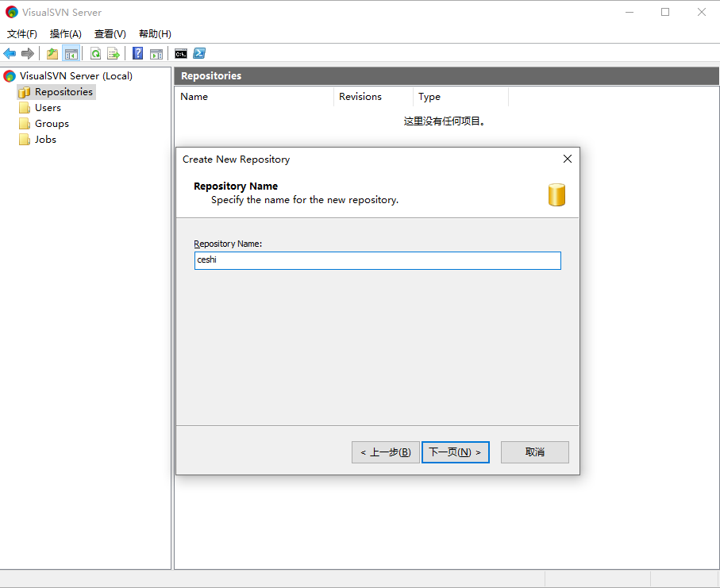This screenshot has width=720, height=588.
Task: Select the Jobs folder in the tree
Action: [x=45, y=140]
